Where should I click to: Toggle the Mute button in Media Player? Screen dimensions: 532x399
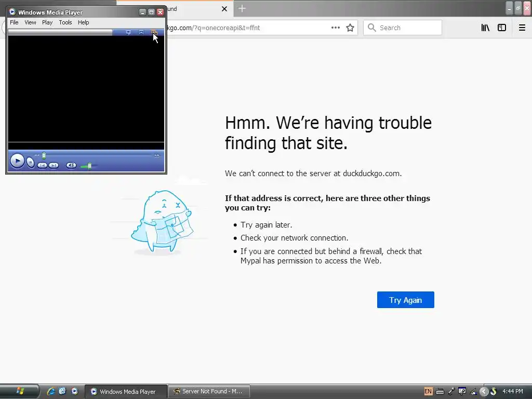click(71, 166)
